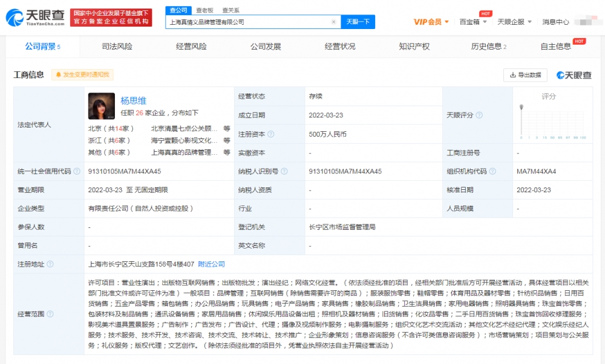Clear the search box with the X icon
605x364 pixels.
point(334,22)
